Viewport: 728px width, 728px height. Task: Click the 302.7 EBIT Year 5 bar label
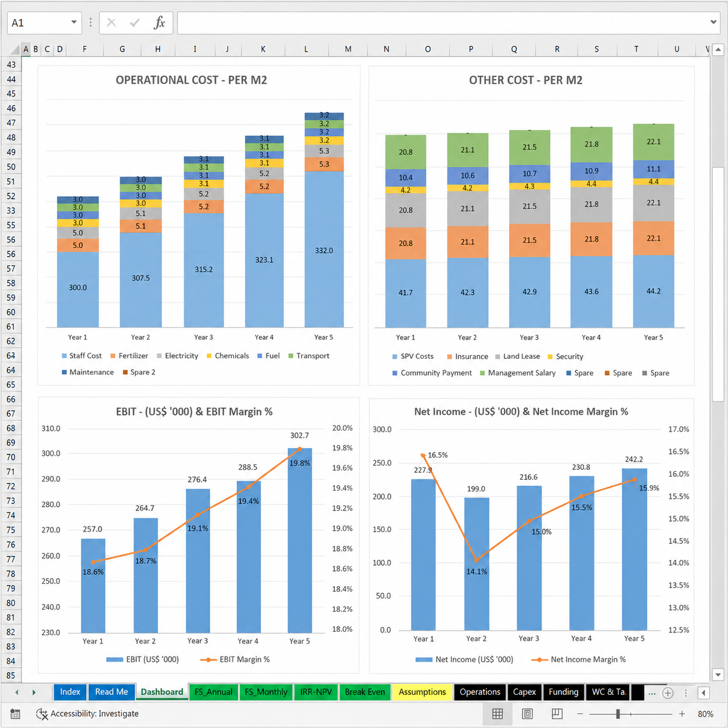(300, 435)
